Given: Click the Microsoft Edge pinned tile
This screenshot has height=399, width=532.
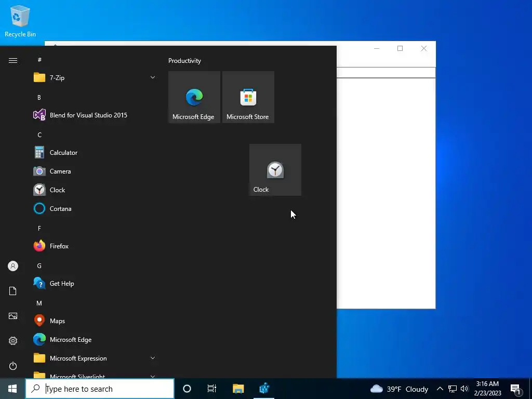Looking at the screenshot, I should pyautogui.click(x=194, y=97).
